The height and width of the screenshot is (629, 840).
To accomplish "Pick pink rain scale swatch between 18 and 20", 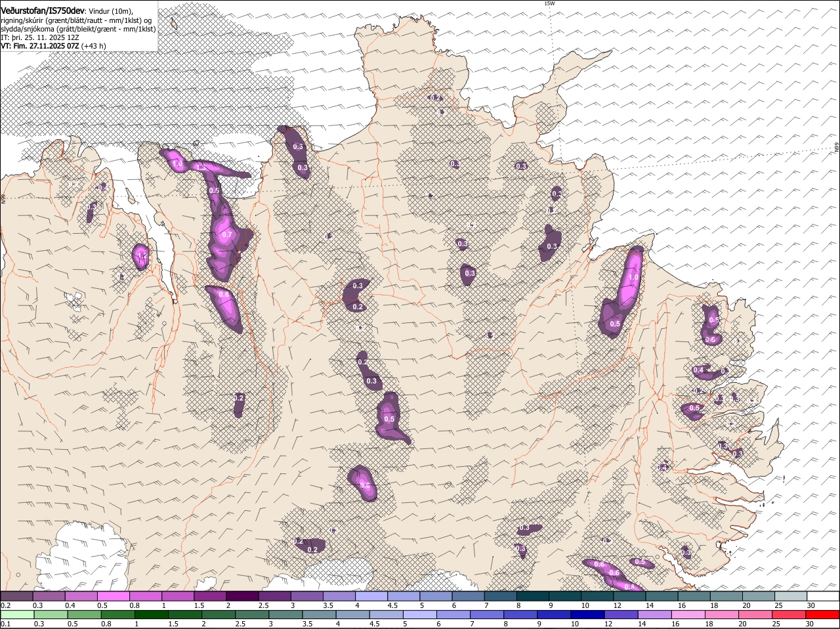I will [x=722, y=615].
